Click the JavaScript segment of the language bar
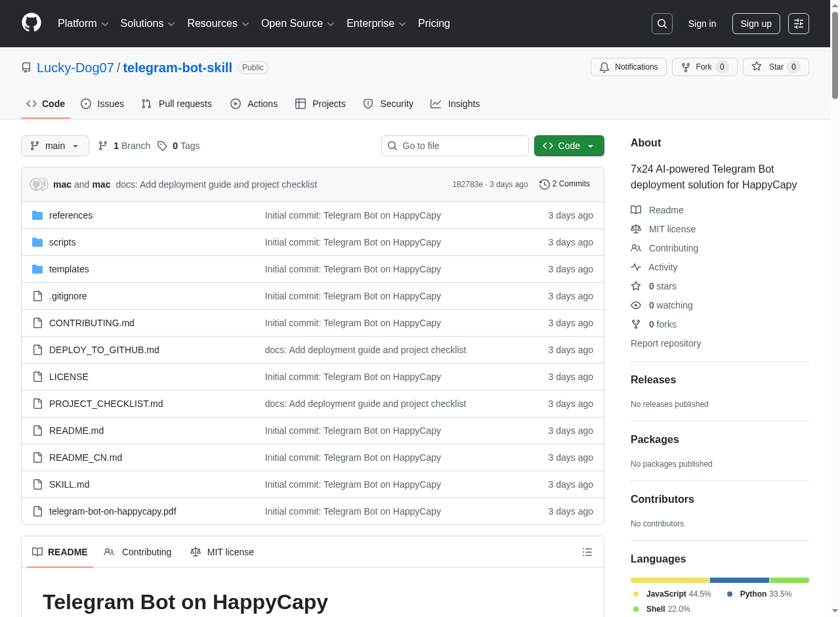 point(669,580)
